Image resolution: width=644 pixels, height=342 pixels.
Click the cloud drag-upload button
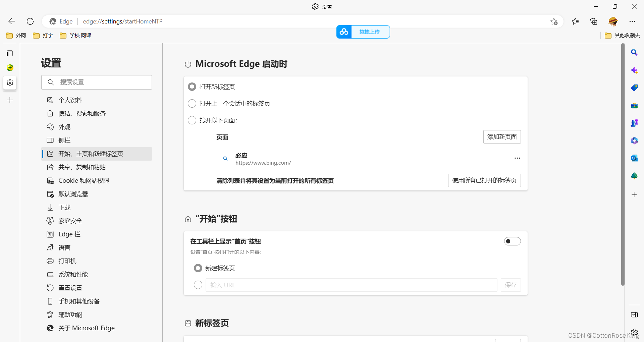click(363, 32)
